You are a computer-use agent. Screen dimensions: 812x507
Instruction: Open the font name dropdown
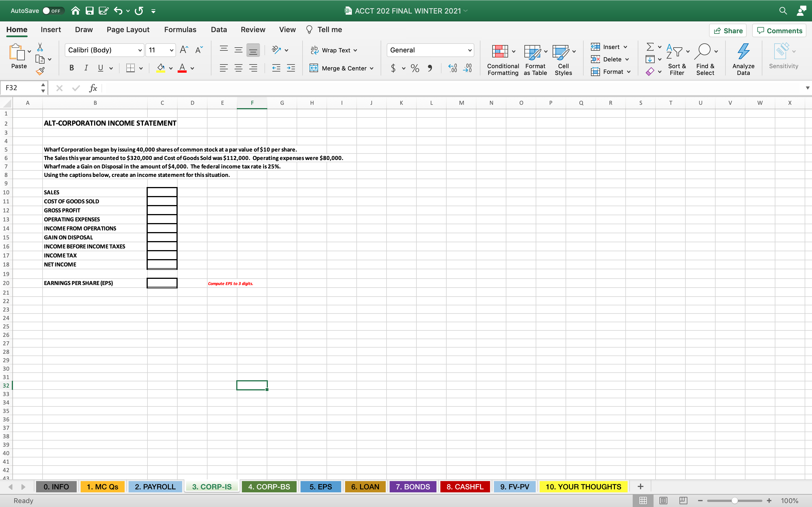[140, 50]
